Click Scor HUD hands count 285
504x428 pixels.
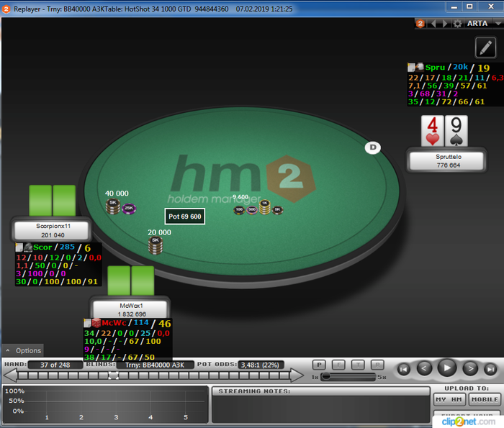(67, 247)
